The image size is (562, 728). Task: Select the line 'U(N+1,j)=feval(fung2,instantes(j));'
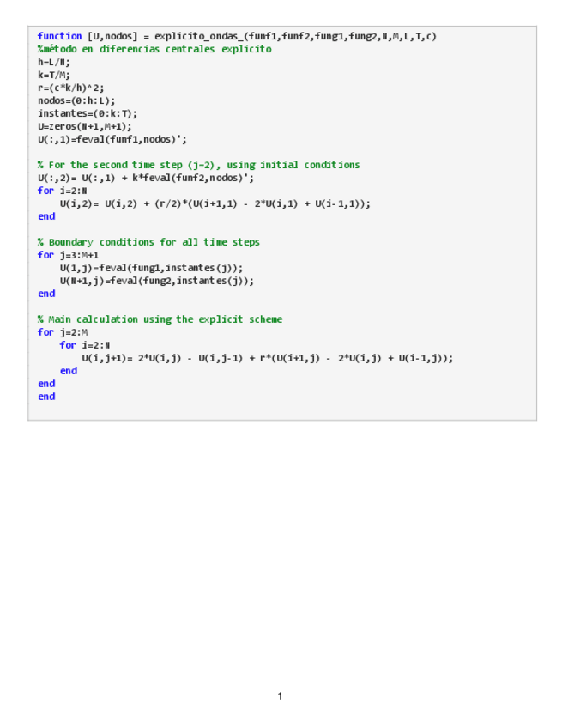coord(157,281)
